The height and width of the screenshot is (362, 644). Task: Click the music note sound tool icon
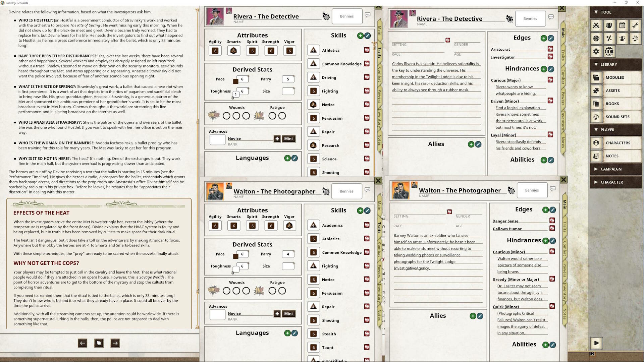coord(635,38)
